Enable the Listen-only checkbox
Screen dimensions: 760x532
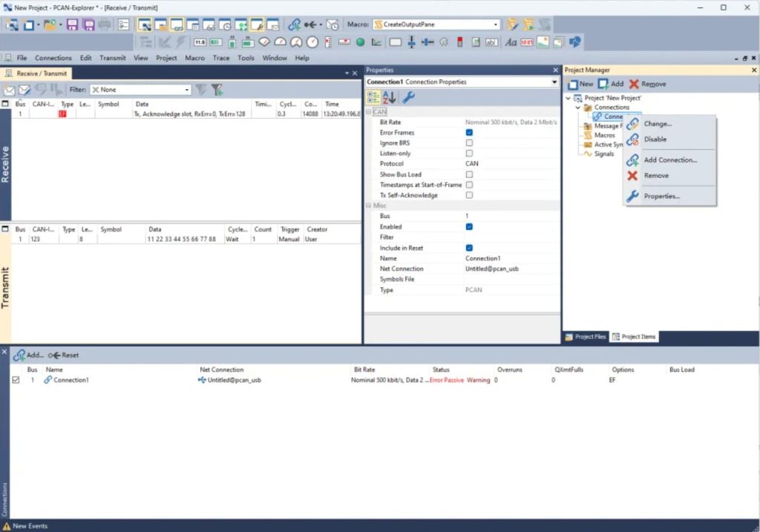[469, 153]
